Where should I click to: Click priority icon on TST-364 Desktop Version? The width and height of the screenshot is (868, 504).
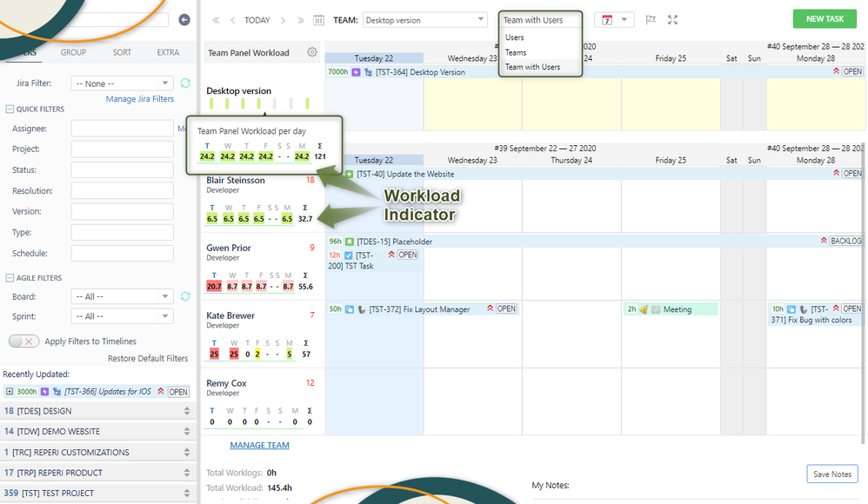click(836, 71)
